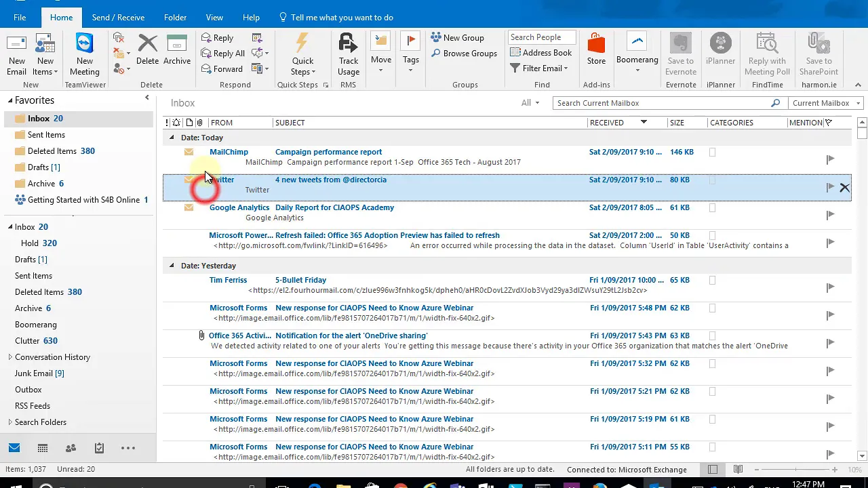
Task: Show more navigation options (ellipsis)
Action: 128,448
